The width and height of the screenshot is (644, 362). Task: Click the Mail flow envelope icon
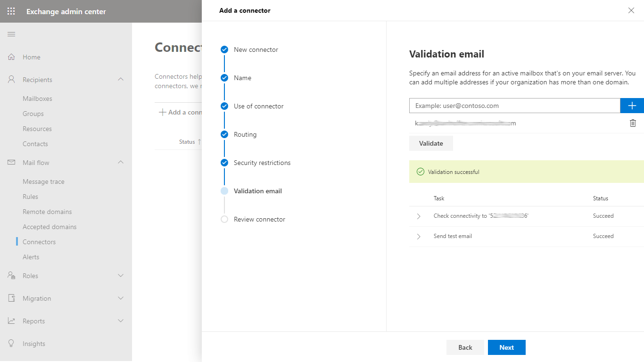(x=11, y=163)
